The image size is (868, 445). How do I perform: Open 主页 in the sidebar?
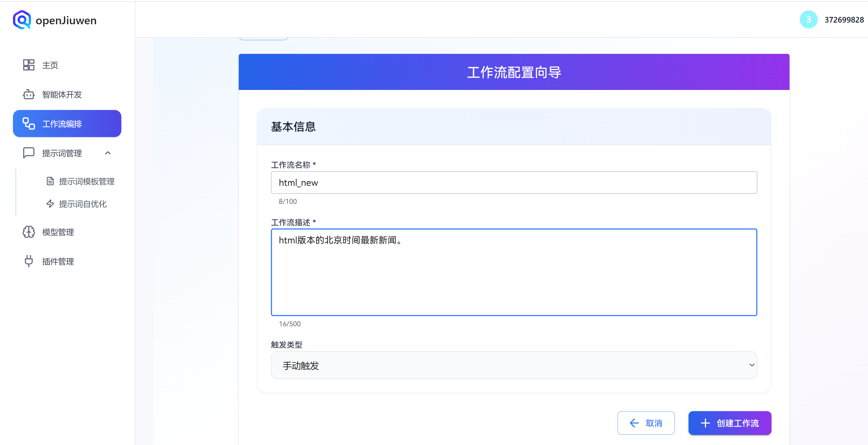tap(50, 65)
